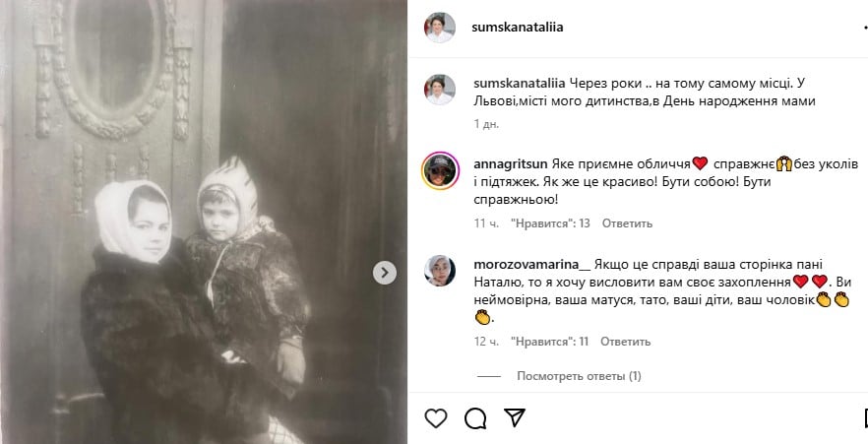
Task: Open the post options menu dots
Action: click(x=865, y=27)
